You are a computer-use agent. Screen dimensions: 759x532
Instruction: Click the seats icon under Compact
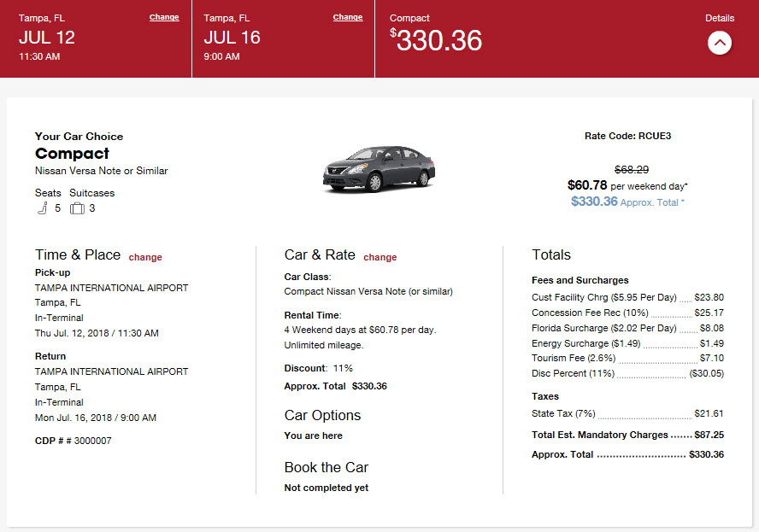[x=41, y=207]
